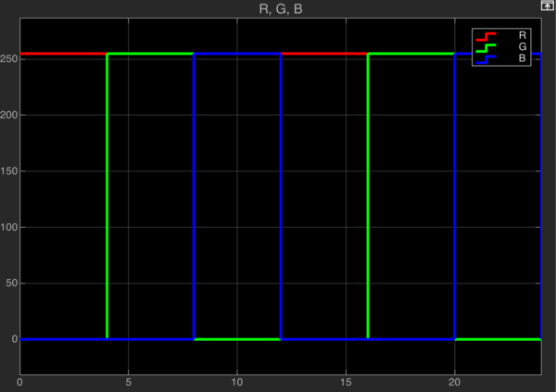Screen dimensions: 556x392
Task: Click the maximize axes icon at top right
Action: pos(548,6)
